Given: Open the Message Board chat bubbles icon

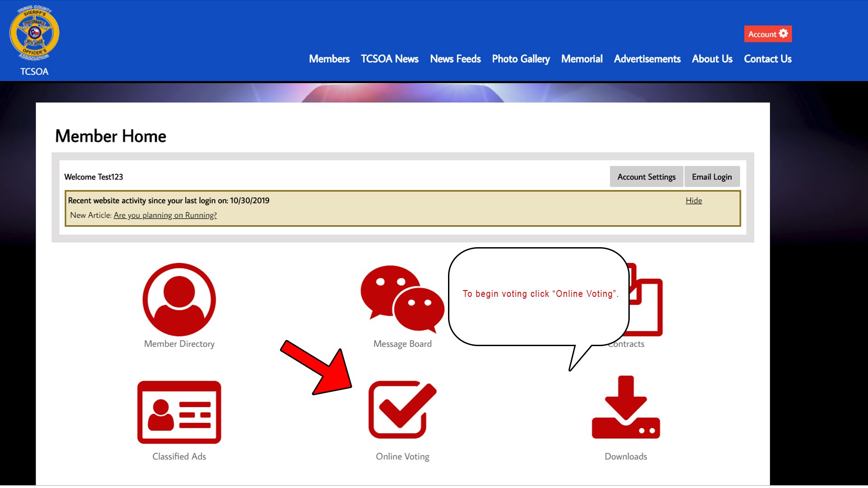Looking at the screenshot, I should (402, 299).
